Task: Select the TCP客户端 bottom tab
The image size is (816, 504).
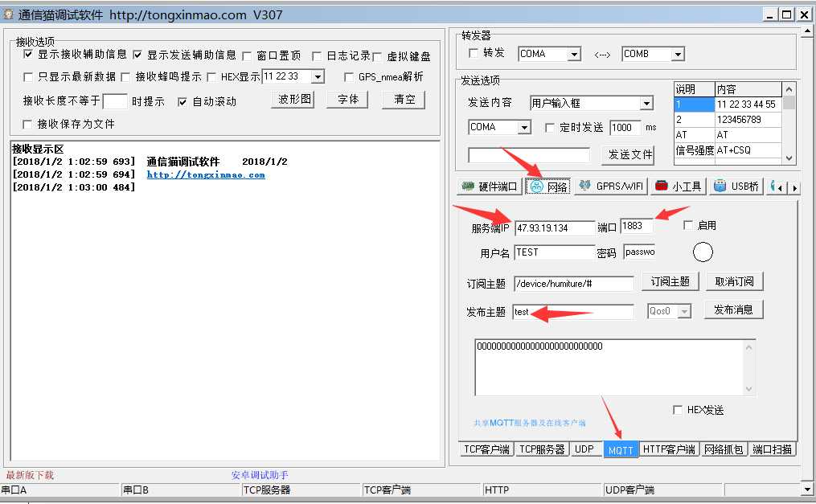Action: 486,449
